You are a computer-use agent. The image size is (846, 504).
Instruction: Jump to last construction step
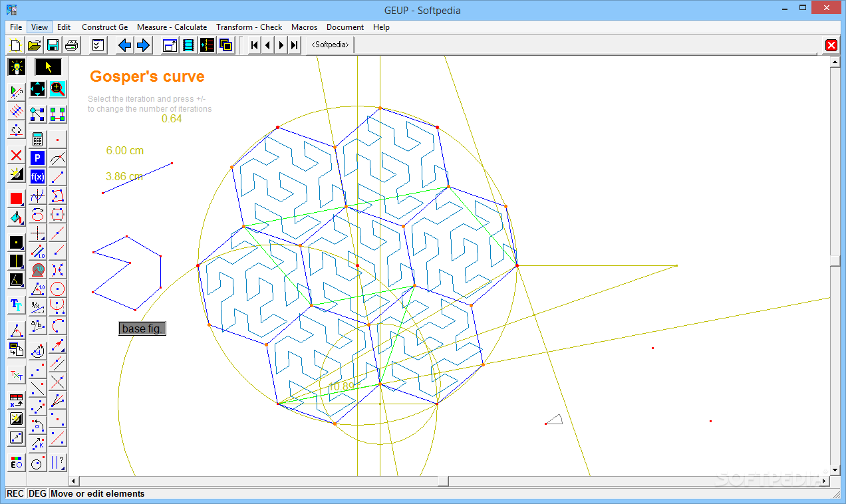[x=295, y=45]
